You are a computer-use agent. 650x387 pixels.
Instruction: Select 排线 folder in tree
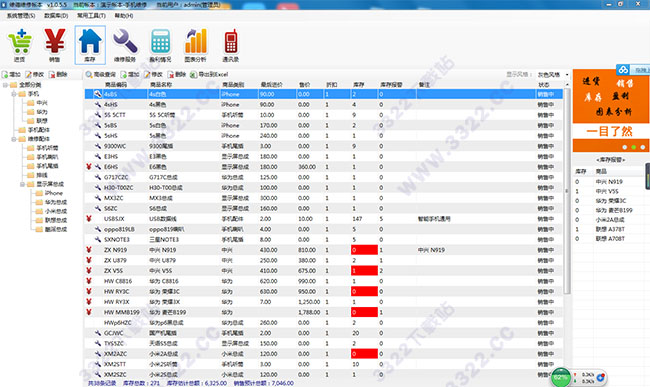pyautogui.click(x=37, y=175)
